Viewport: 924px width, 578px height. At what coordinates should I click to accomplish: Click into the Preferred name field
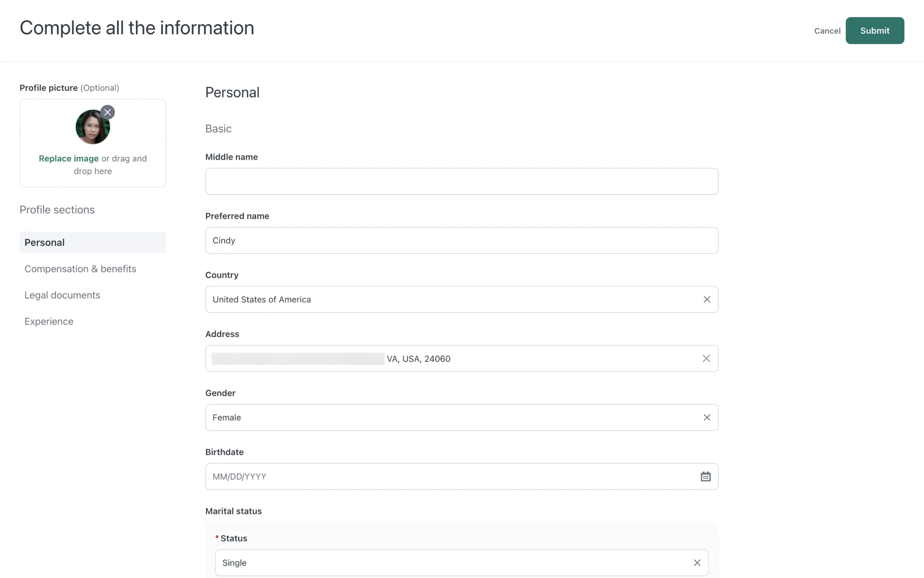[462, 240]
